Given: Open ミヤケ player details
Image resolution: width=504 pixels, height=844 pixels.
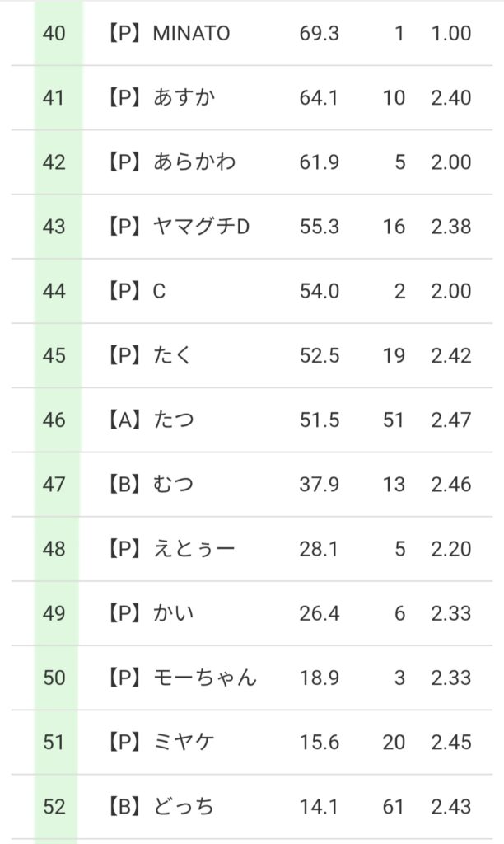Looking at the screenshot, I should (x=184, y=742).
